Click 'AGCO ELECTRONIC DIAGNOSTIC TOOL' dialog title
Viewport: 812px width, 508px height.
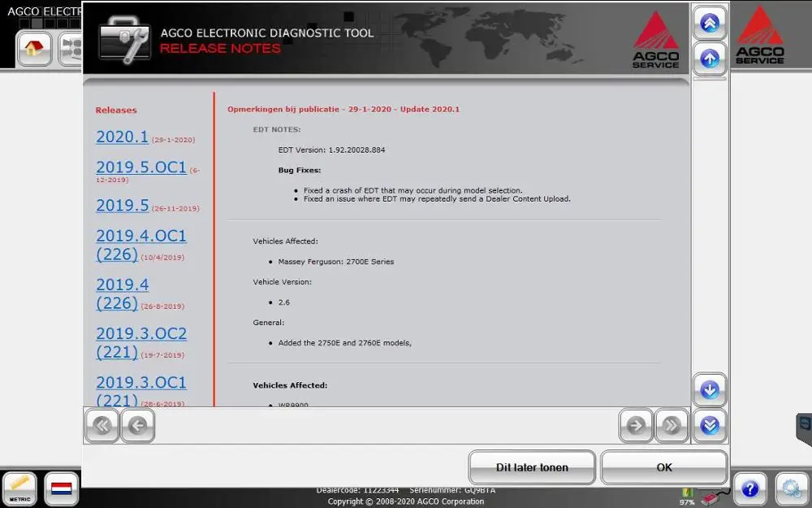pyautogui.click(x=266, y=33)
